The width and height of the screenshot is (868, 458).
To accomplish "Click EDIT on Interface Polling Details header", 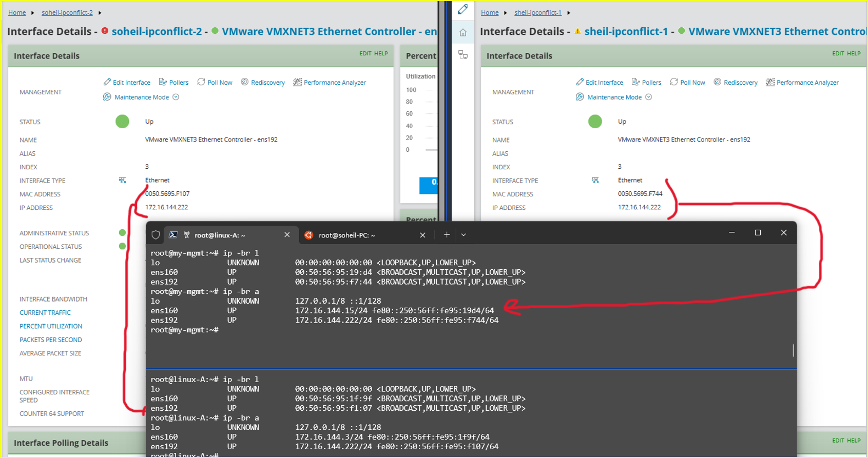I will click(x=838, y=441).
